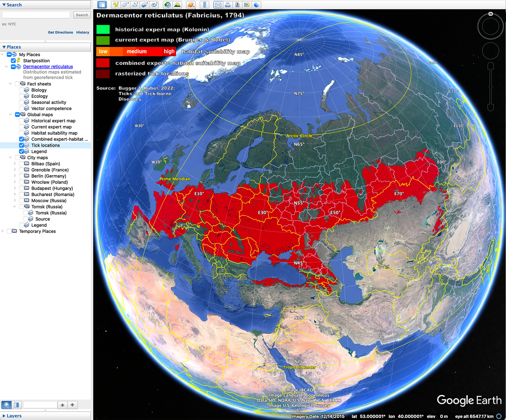Click the zoom slider on the map
506x420 pixels.
tap(490, 86)
